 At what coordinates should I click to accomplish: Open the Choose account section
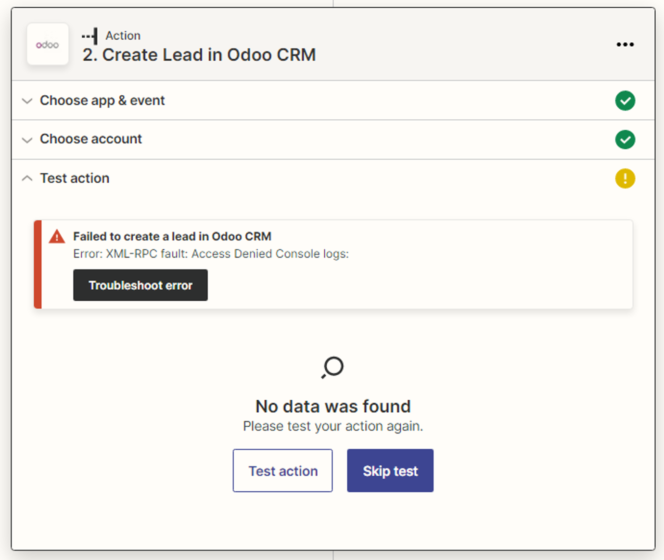click(91, 139)
